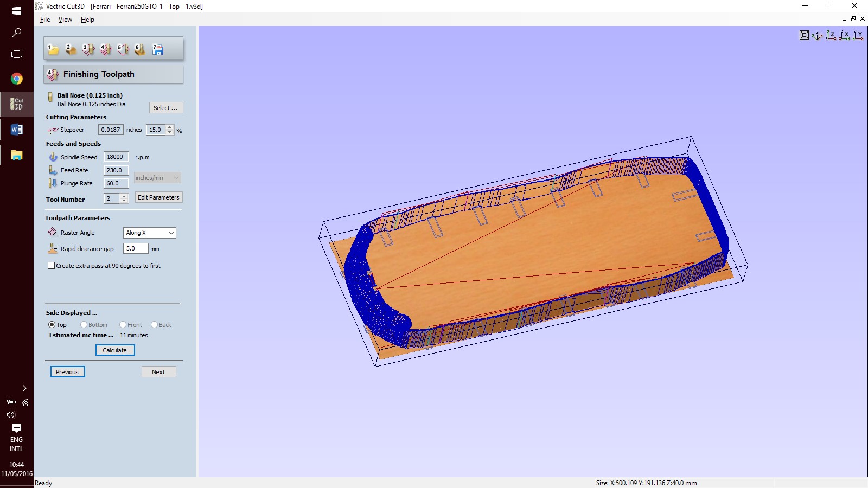This screenshot has width=868, height=488.
Task: Click Tool Number field
Action: pos(112,198)
